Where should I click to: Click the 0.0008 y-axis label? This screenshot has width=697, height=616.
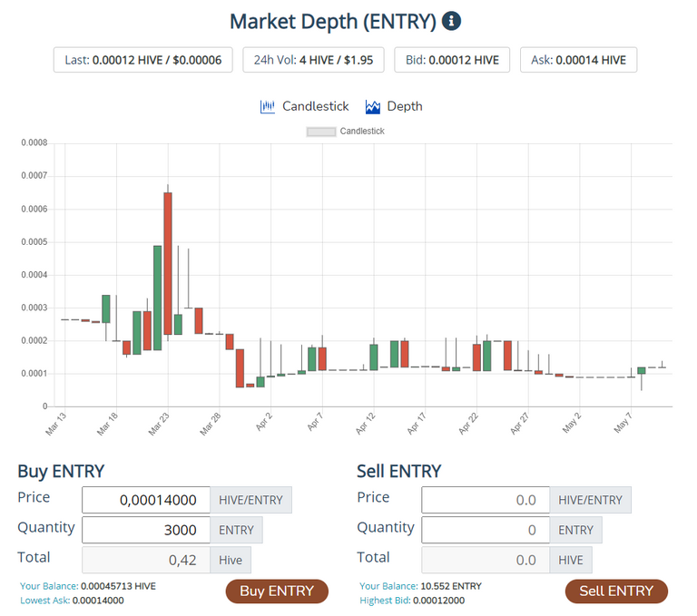pyautogui.click(x=34, y=142)
